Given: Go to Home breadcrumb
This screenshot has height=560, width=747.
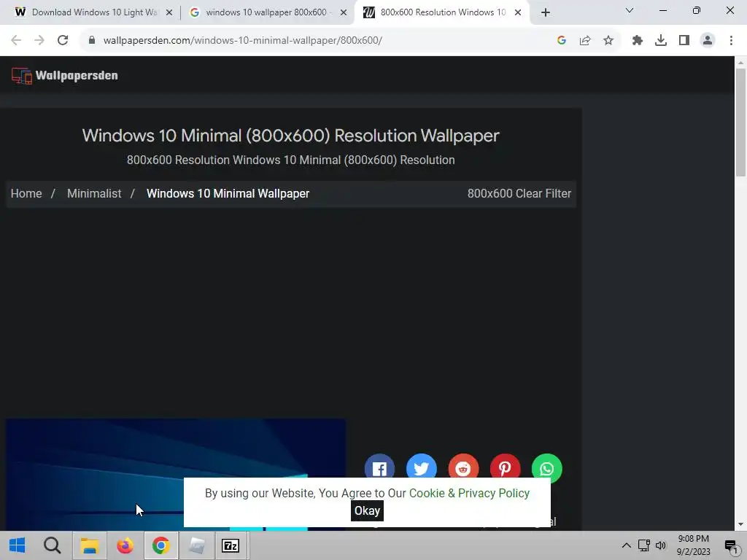Looking at the screenshot, I should pos(26,194).
